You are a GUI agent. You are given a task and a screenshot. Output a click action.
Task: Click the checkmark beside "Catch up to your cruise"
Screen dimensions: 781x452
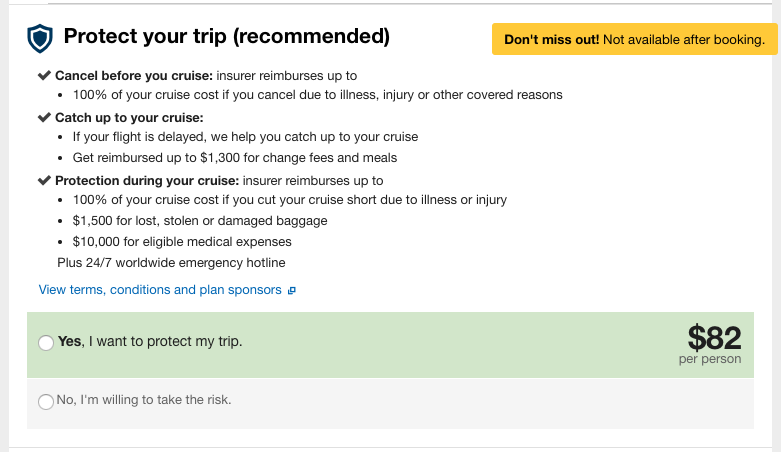click(x=44, y=117)
